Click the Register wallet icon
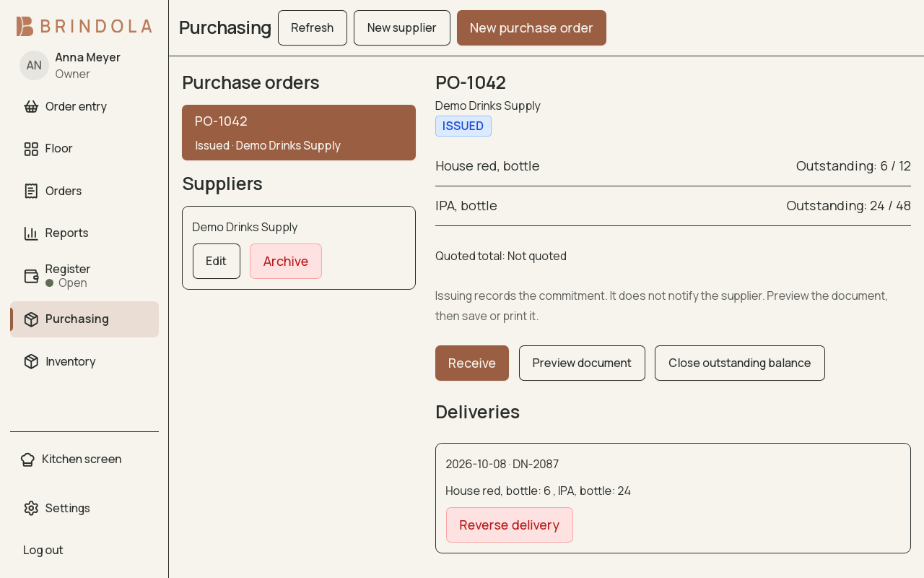Image resolution: width=924 pixels, height=578 pixels. [x=31, y=276]
